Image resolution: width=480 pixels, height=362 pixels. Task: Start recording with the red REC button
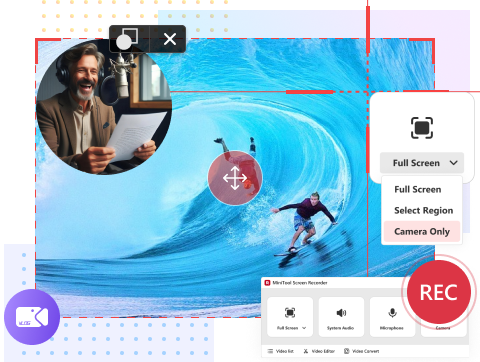tap(439, 292)
